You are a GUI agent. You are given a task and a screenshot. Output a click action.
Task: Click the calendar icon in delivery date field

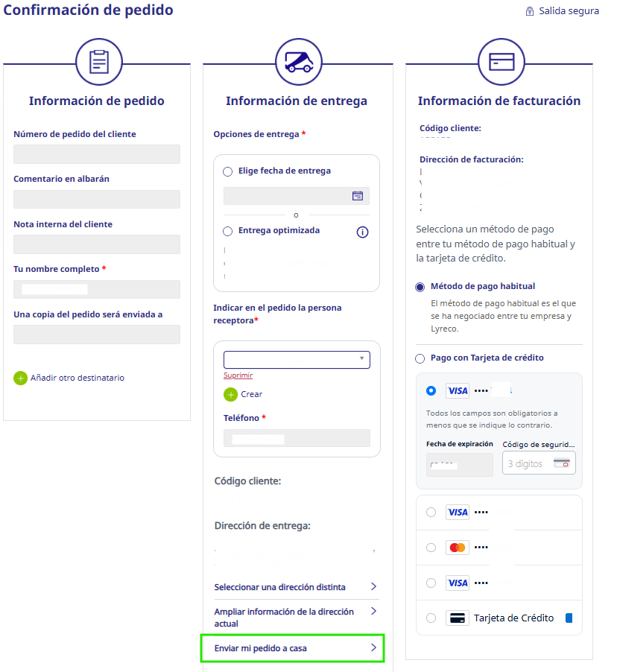coord(357,196)
